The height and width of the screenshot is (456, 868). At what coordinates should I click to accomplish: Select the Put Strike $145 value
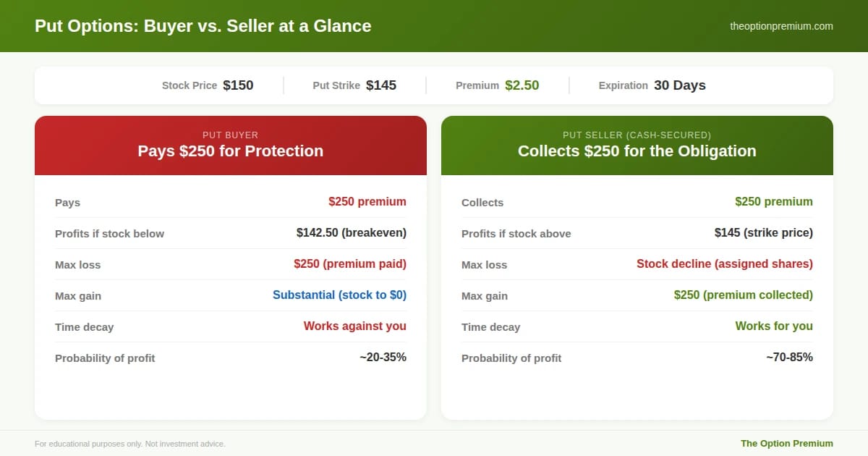381,85
